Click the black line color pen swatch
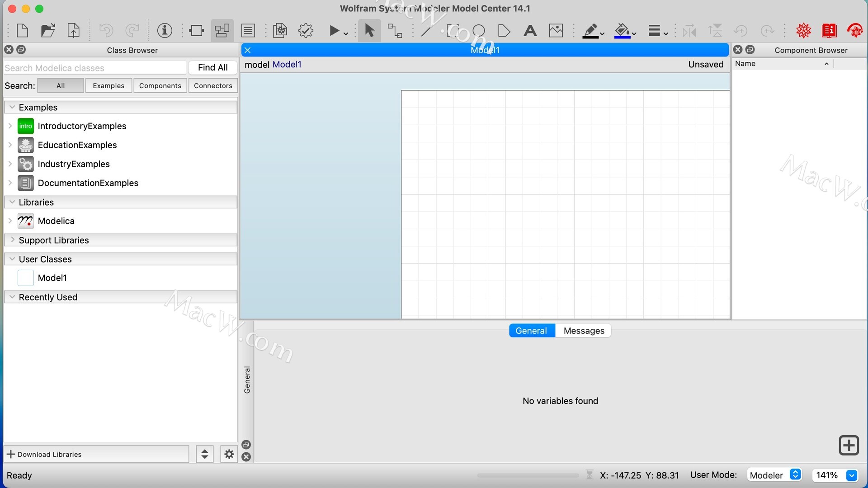The image size is (868, 488). pos(590,31)
